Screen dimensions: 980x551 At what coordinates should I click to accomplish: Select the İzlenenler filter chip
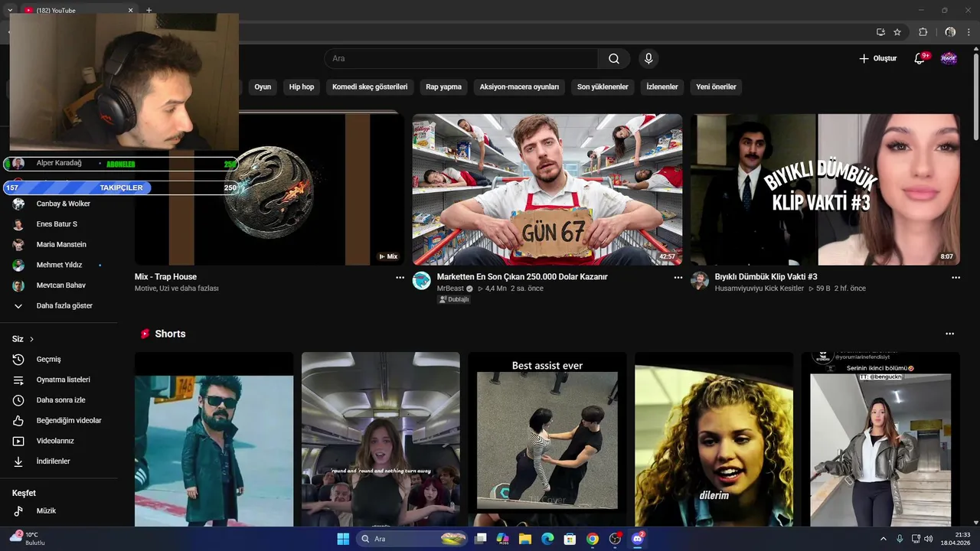coord(662,87)
